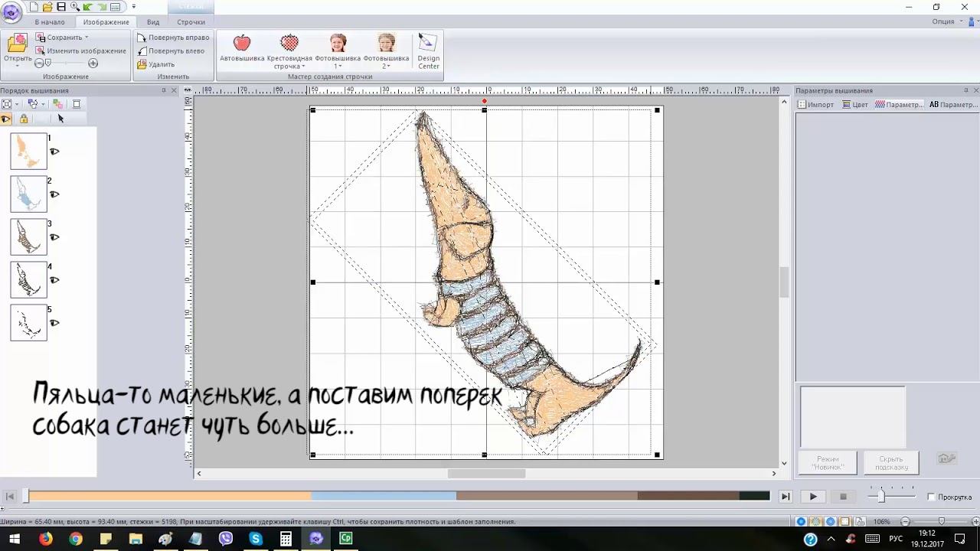Screen dimensions: 980x551
Task: Switch to the Изображение ribbon tab
Action: click(106, 22)
